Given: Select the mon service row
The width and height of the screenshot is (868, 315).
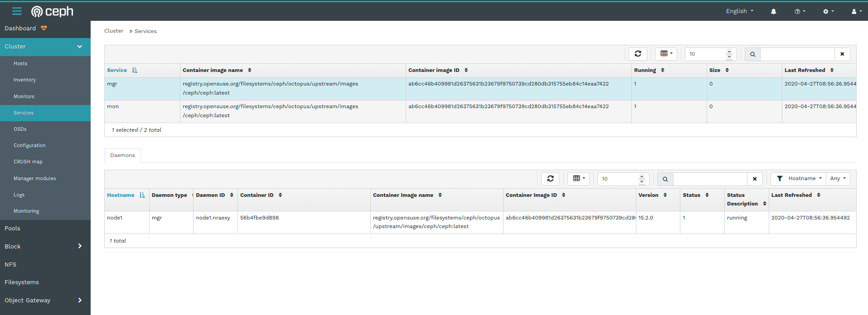Looking at the screenshot, I should click(272, 111).
